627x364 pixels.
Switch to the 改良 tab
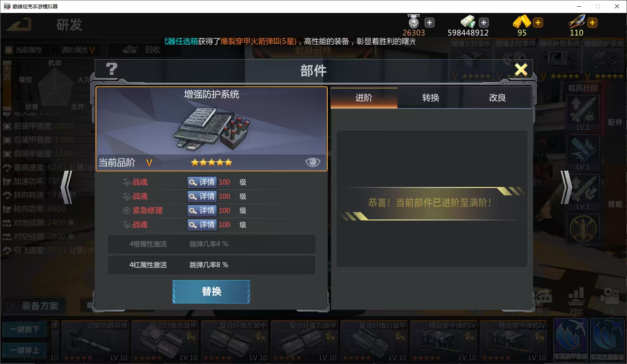pos(497,98)
